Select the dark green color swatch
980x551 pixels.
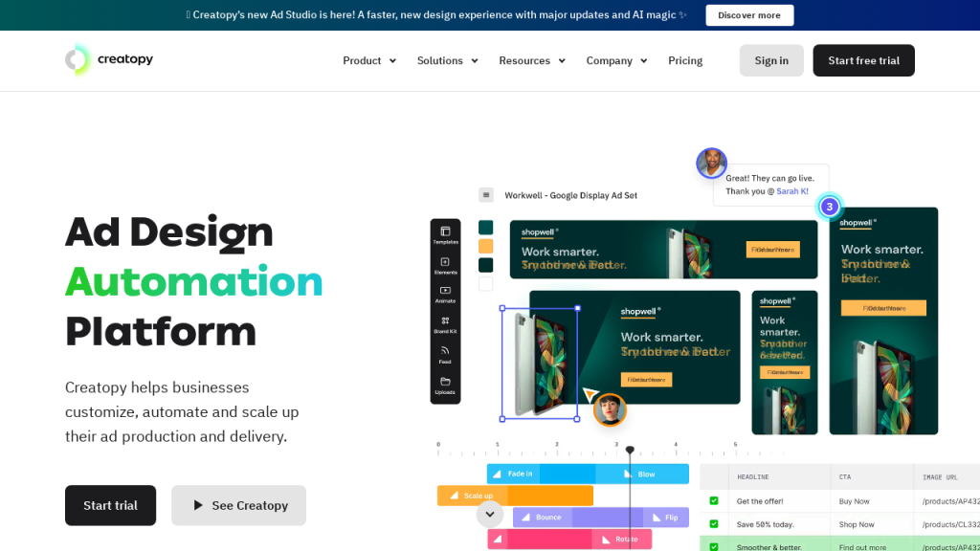[x=485, y=265]
